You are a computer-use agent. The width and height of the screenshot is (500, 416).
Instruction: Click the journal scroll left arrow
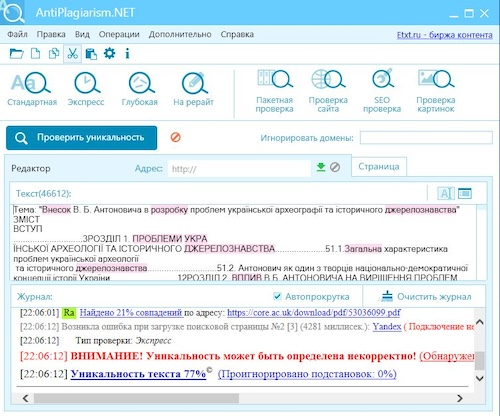25,398
